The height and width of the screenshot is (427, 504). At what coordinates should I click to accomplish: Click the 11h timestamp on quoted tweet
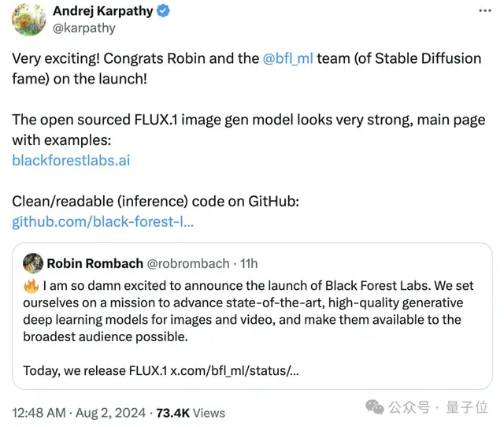249,264
